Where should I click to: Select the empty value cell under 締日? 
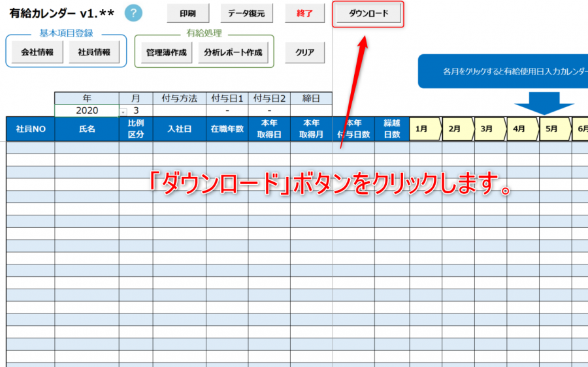(x=311, y=110)
